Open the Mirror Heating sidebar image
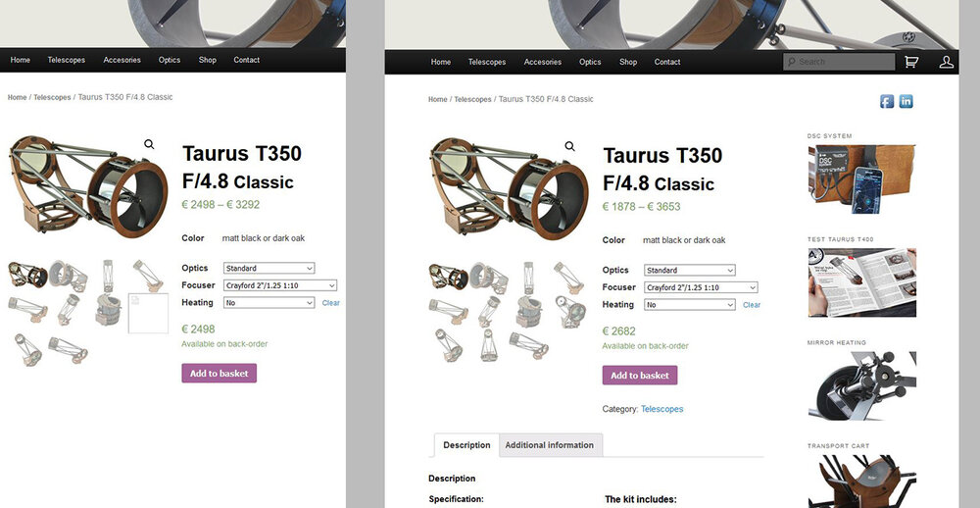 coord(861,385)
